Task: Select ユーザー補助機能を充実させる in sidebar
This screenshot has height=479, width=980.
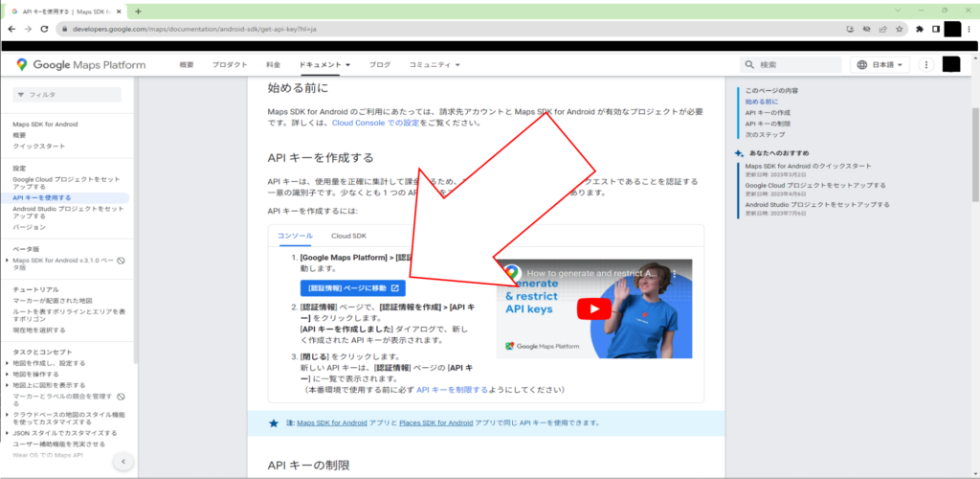Action: pos(58,444)
